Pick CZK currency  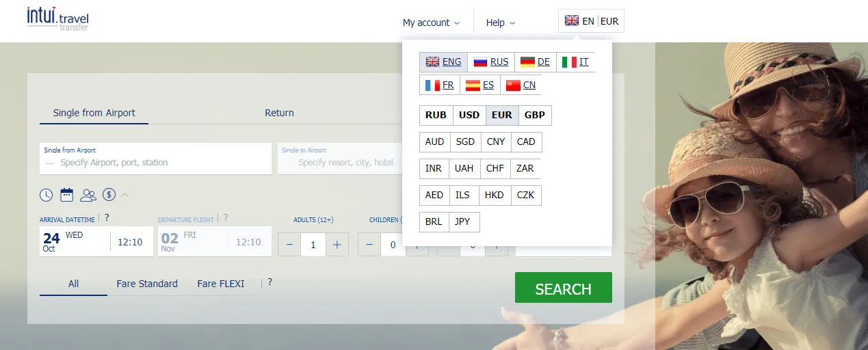coord(526,195)
